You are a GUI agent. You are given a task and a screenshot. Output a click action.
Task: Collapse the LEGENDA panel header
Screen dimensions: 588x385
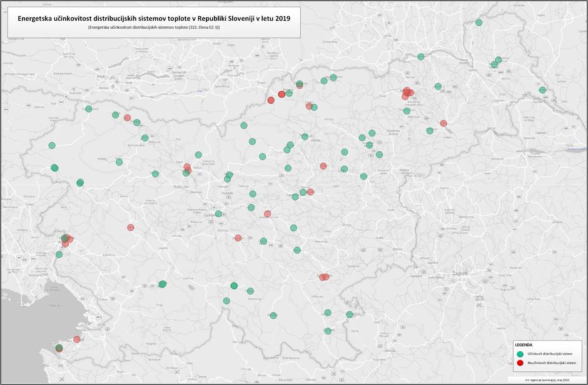tap(524, 345)
